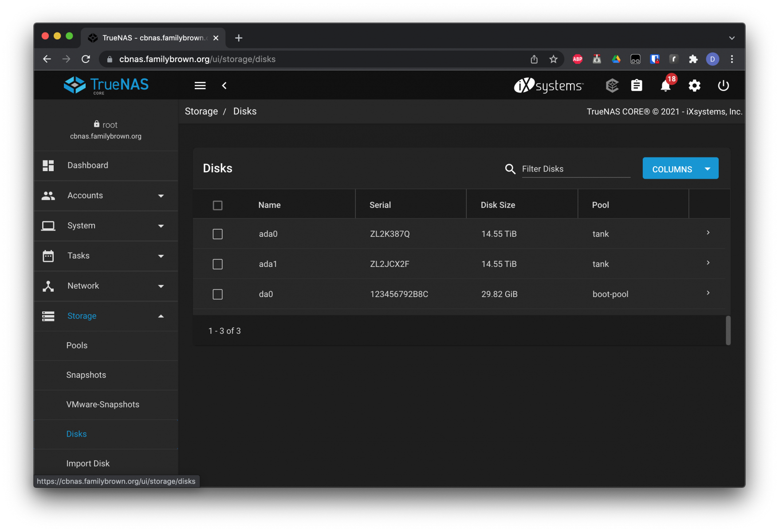Focus the Filter Disks search field
This screenshot has width=779, height=532.
(576, 169)
